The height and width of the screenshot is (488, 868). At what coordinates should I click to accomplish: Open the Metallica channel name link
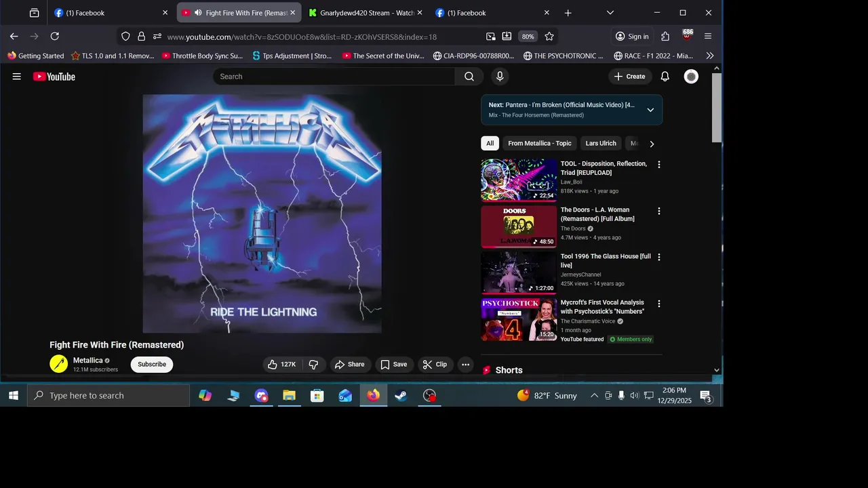coord(88,361)
